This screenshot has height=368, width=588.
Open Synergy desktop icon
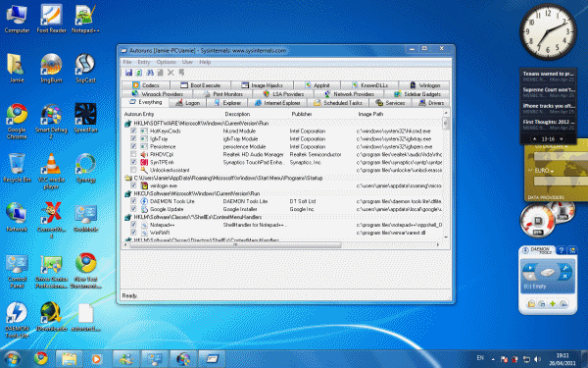85,168
